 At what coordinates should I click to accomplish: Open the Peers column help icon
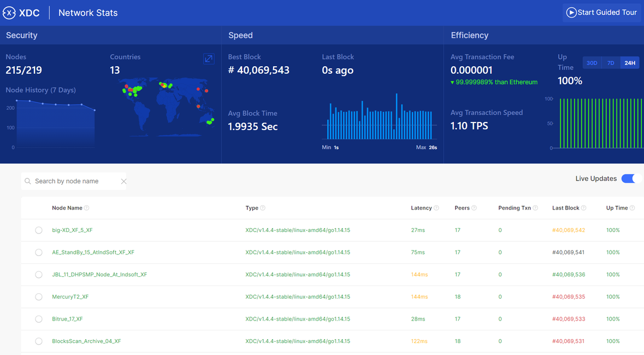(474, 208)
